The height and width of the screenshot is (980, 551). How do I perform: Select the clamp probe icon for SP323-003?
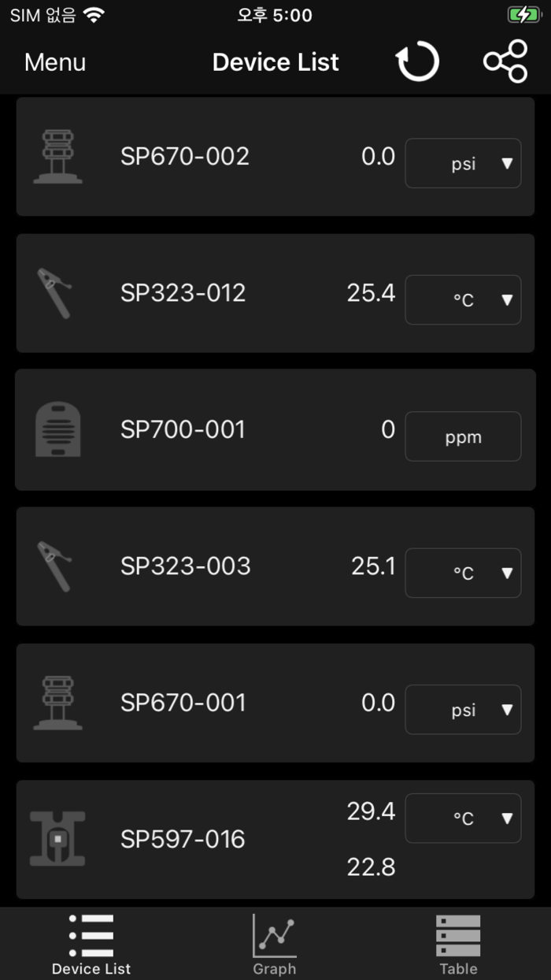tap(57, 566)
